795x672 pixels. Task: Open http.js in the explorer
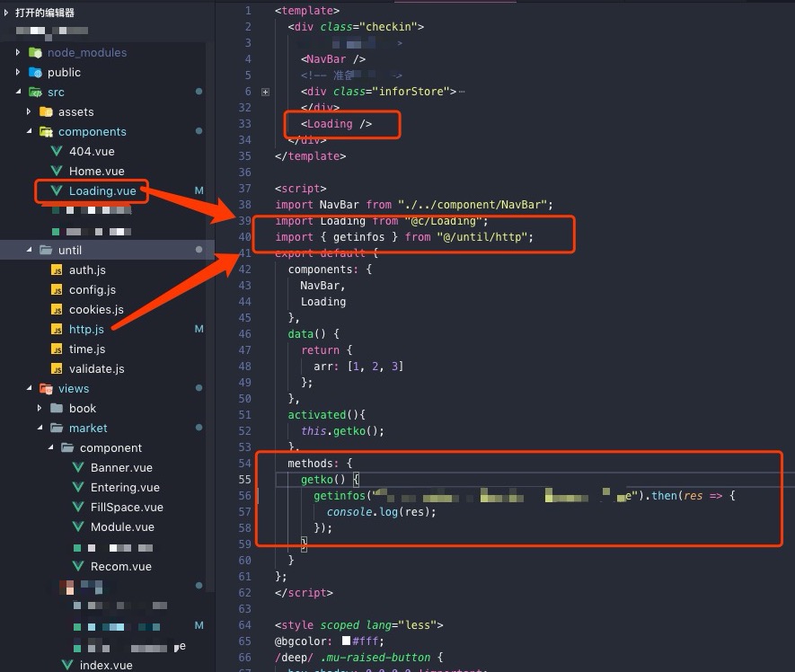click(86, 329)
